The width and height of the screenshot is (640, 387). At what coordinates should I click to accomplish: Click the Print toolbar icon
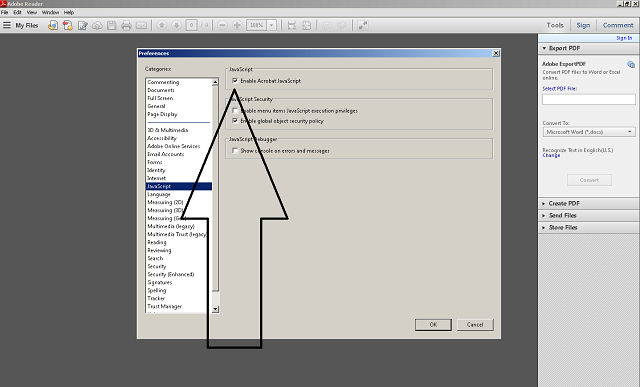coord(127,25)
